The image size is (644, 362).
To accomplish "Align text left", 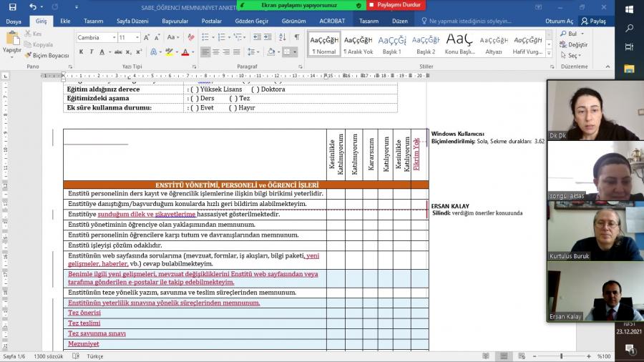I will 205,52.
